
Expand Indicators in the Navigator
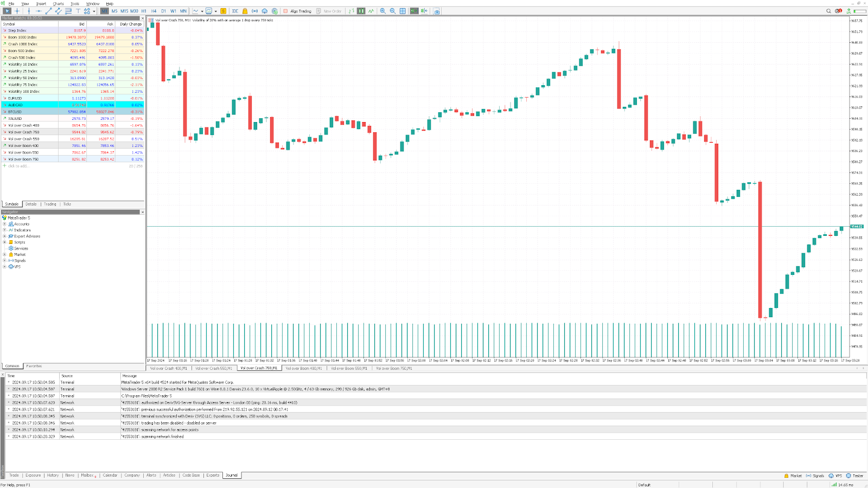click(x=4, y=230)
